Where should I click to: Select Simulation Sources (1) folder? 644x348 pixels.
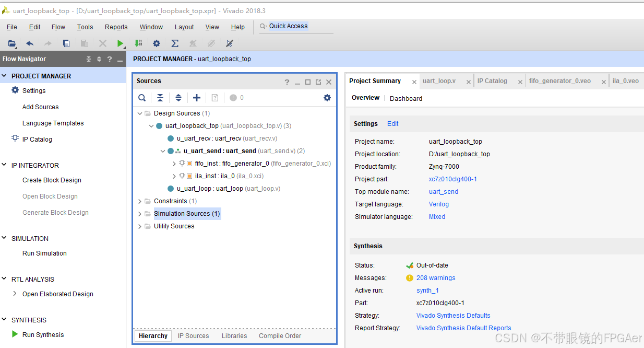(187, 214)
